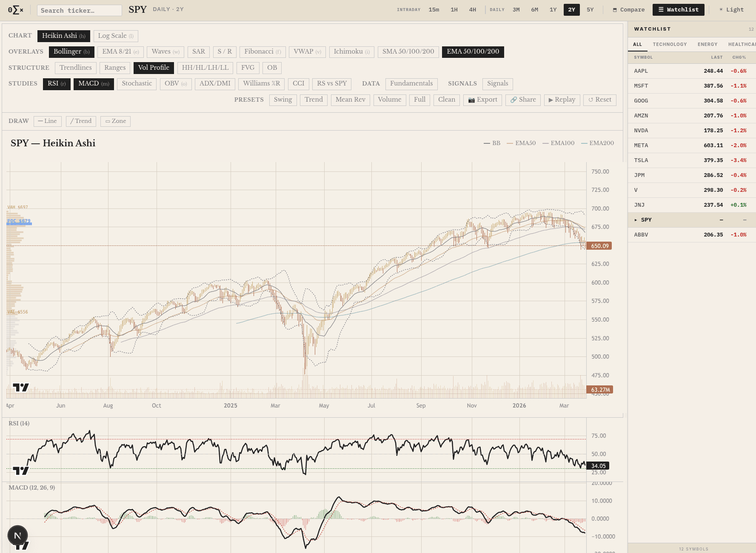756x553 pixels.
Task: Select the Zone drawing tool
Action: point(116,121)
